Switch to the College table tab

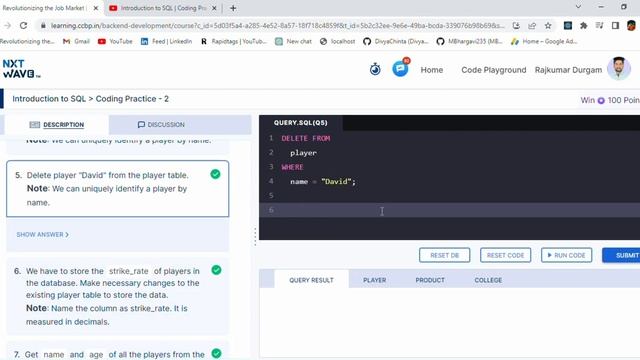click(488, 280)
